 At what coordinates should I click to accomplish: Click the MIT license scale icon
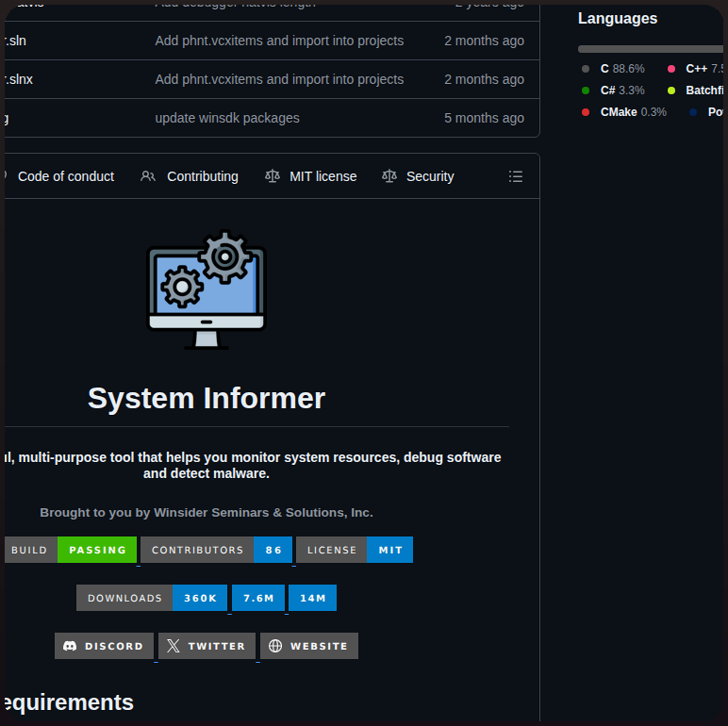pyautogui.click(x=273, y=176)
